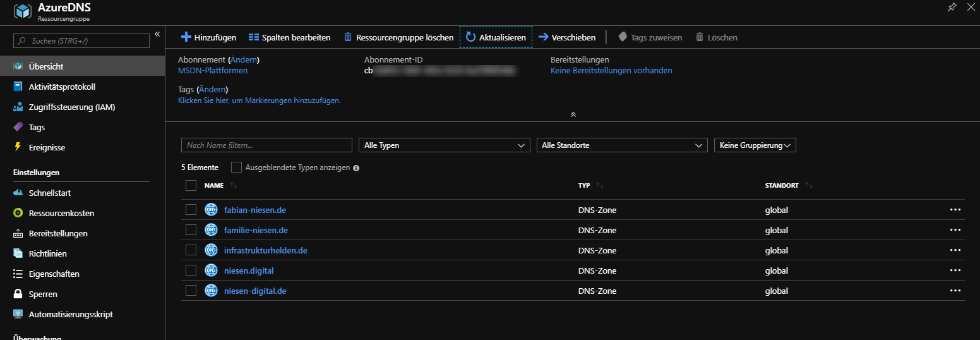Screen dimensions: 980x340
Task: Click the Sperren lock icon
Action: coord(18,294)
